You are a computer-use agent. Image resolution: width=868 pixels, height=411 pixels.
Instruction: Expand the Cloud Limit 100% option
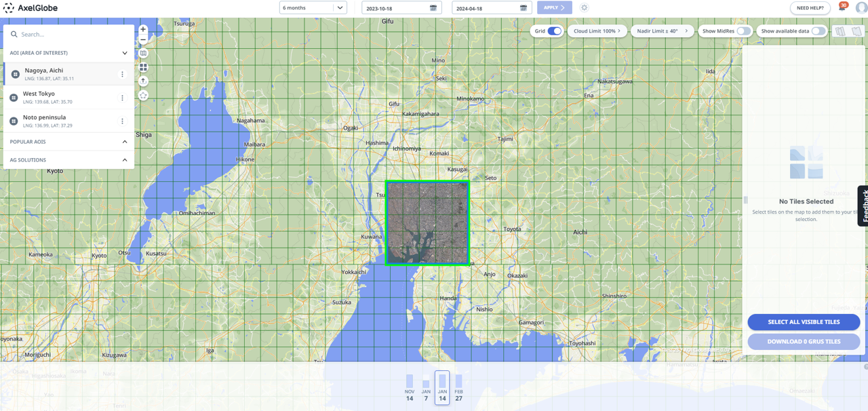click(597, 31)
